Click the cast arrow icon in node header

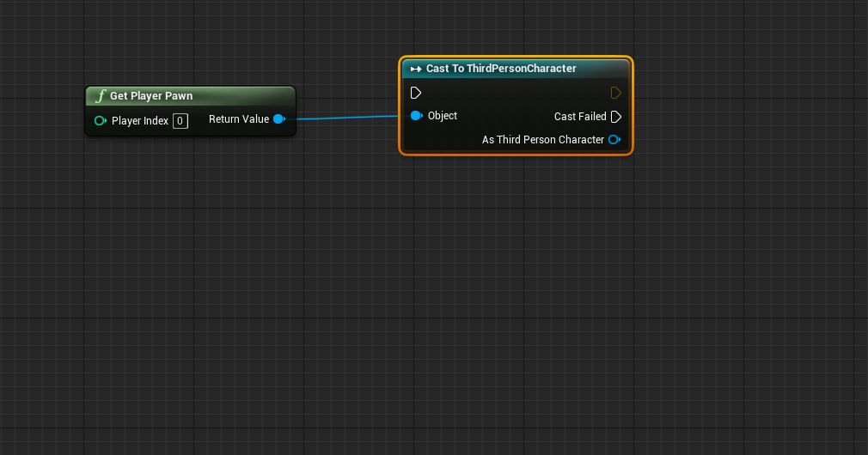pyautogui.click(x=416, y=69)
